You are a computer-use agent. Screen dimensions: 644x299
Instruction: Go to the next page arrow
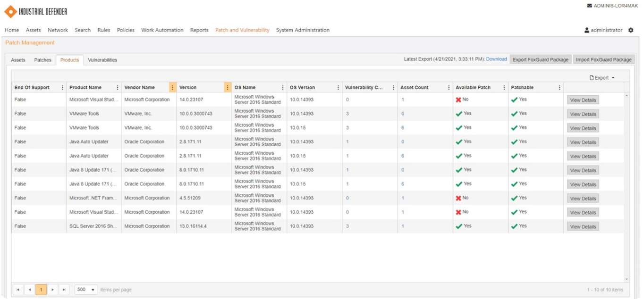point(53,289)
